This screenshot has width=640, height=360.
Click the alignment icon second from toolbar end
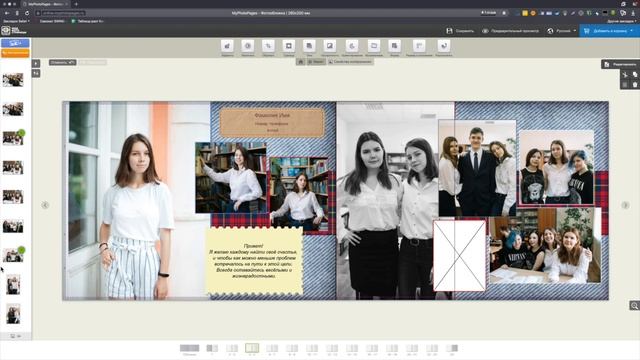(419, 46)
